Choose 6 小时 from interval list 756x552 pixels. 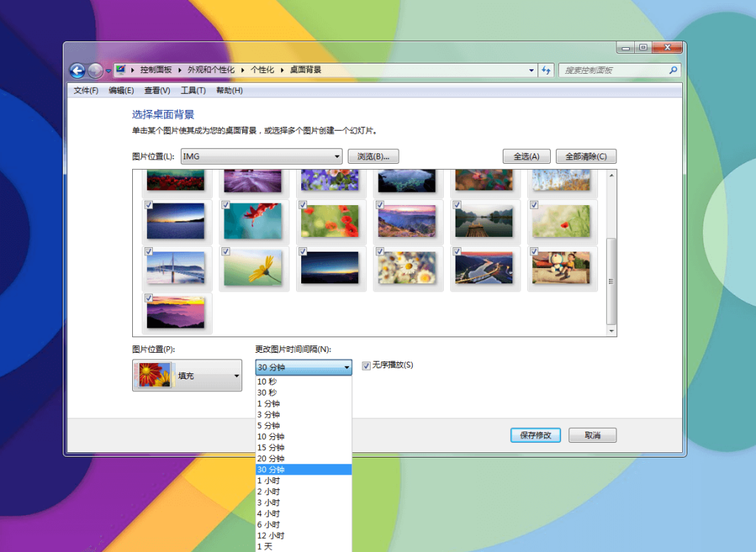[303, 525]
